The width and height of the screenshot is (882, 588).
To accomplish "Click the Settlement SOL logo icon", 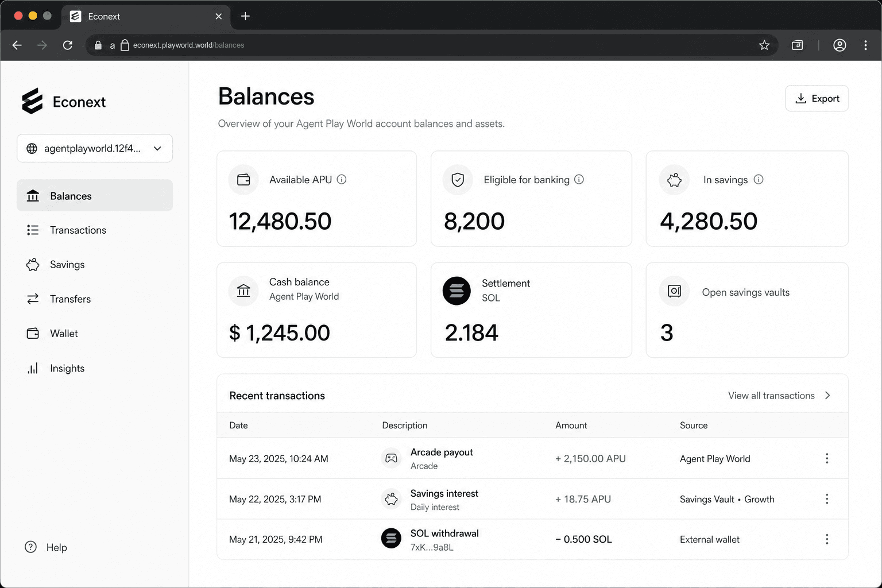I will 457,291.
